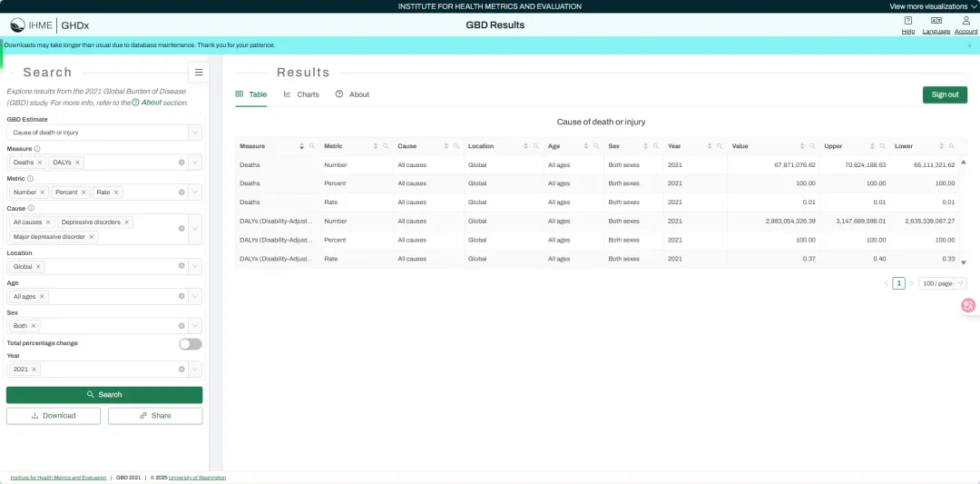980x484 pixels.
Task: Switch to the About tab
Action: 352,94
